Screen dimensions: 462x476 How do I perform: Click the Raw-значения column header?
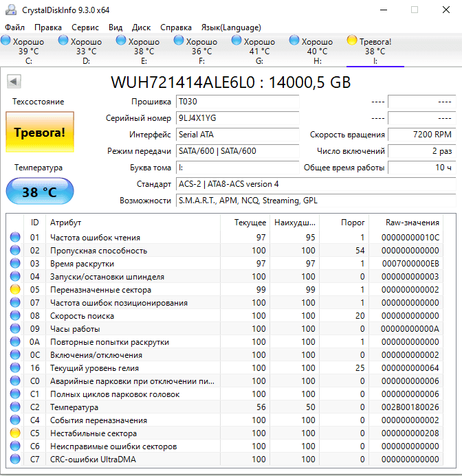click(x=412, y=223)
